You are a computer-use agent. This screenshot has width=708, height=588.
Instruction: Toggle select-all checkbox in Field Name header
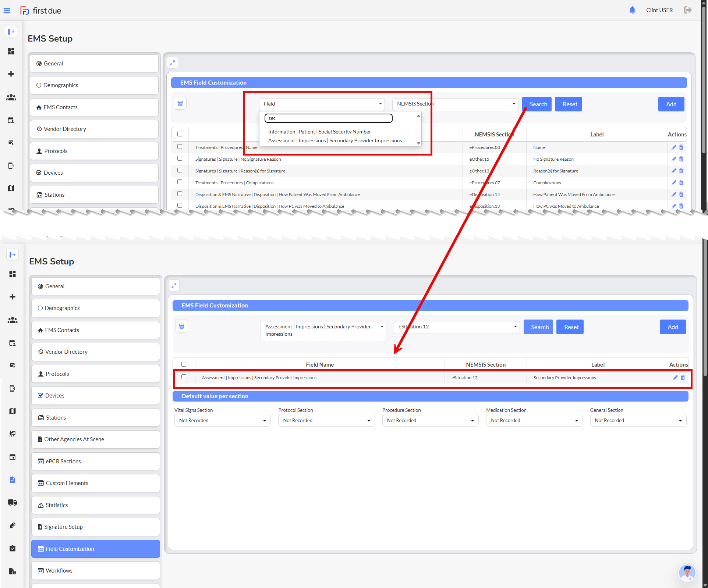coord(184,364)
